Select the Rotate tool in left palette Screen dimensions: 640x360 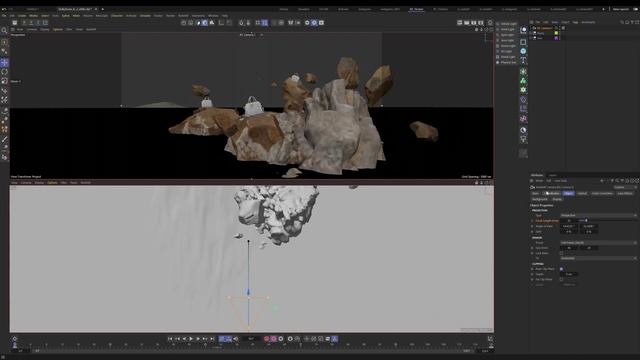click(4, 72)
